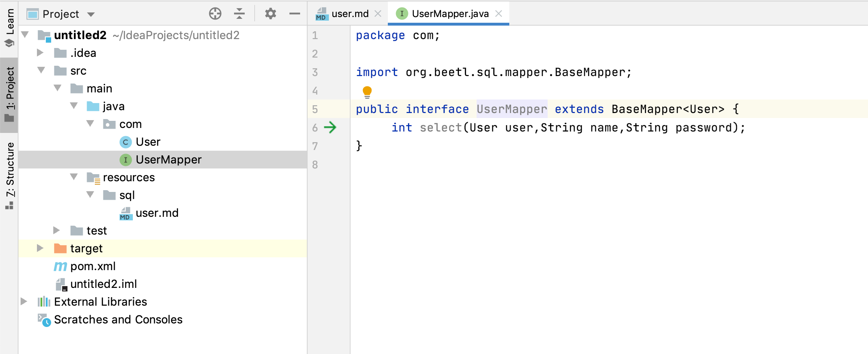Viewport: 868px width, 354px height.
Task: Click the yellow lightbulb intention icon
Action: pos(367,92)
